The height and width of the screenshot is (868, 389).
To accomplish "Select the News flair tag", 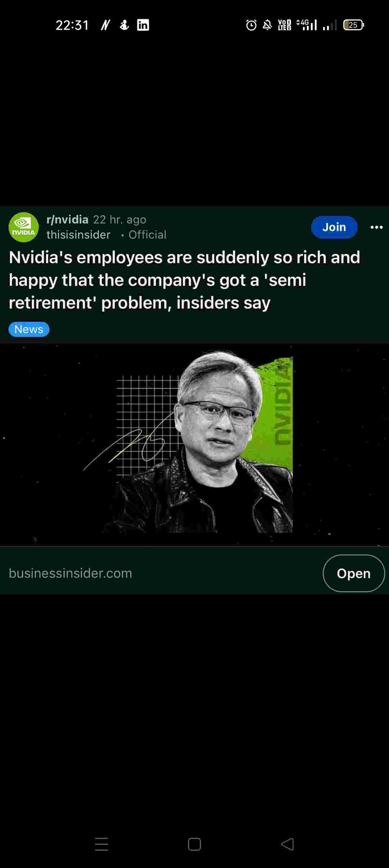I will (x=29, y=329).
